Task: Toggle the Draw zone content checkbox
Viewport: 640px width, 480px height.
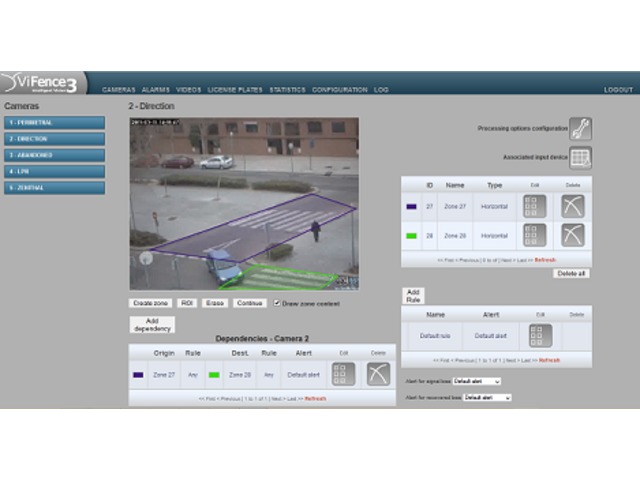Action: click(x=278, y=303)
